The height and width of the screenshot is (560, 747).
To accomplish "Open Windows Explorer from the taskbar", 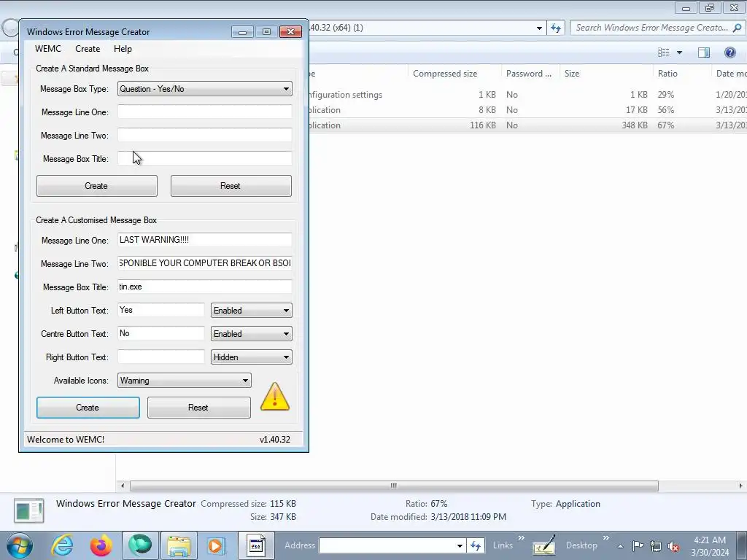I will point(179,545).
